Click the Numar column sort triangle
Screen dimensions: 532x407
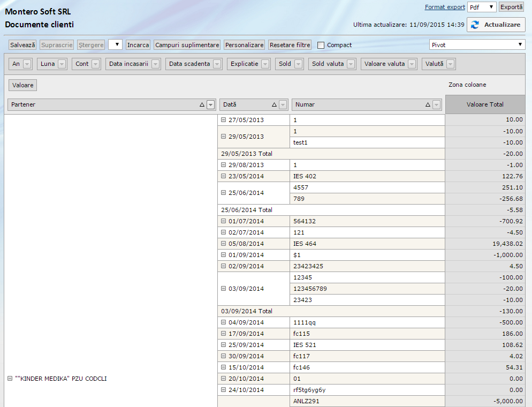click(428, 105)
